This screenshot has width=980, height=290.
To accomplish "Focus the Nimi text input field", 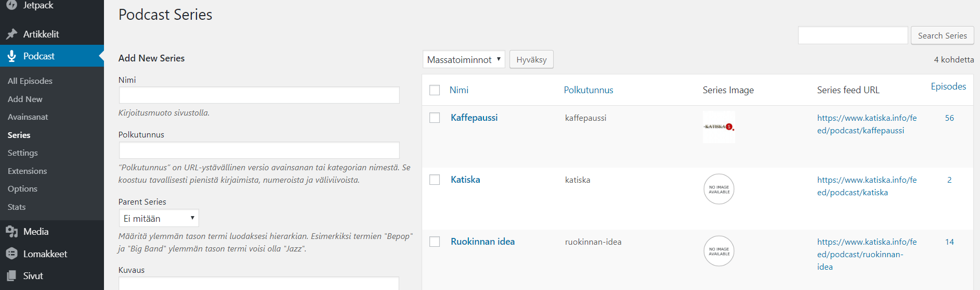I will (x=259, y=95).
